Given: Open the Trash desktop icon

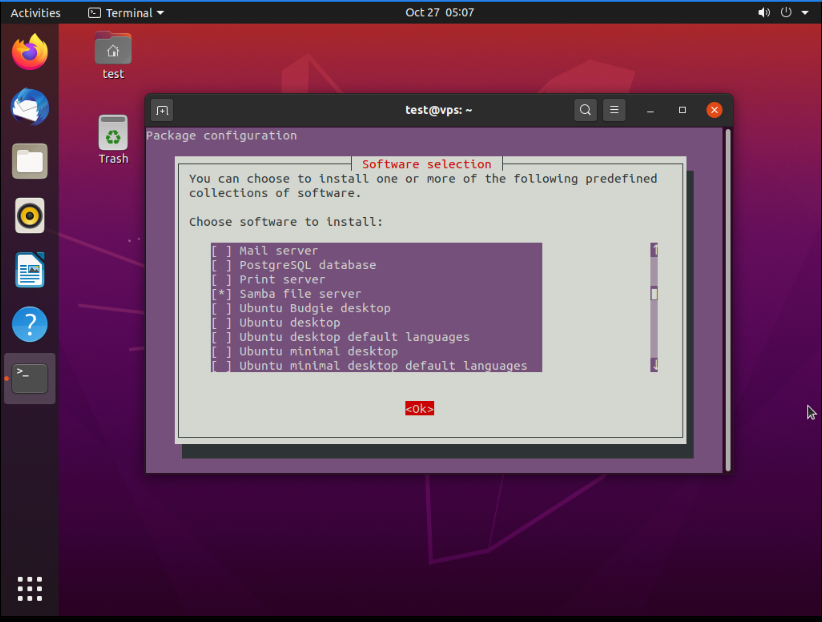Looking at the screenshot, I should [x=113, y=140].
